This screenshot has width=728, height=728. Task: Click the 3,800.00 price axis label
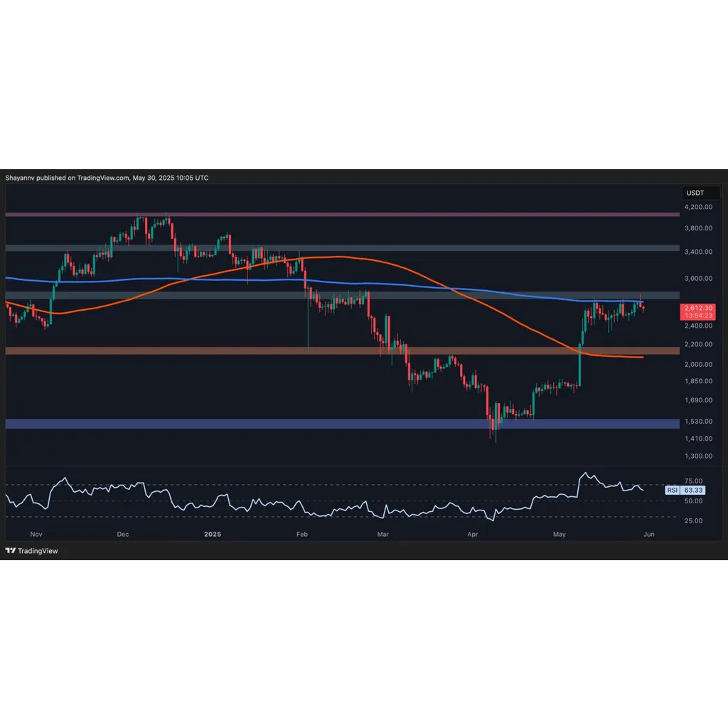click(698, 228)
